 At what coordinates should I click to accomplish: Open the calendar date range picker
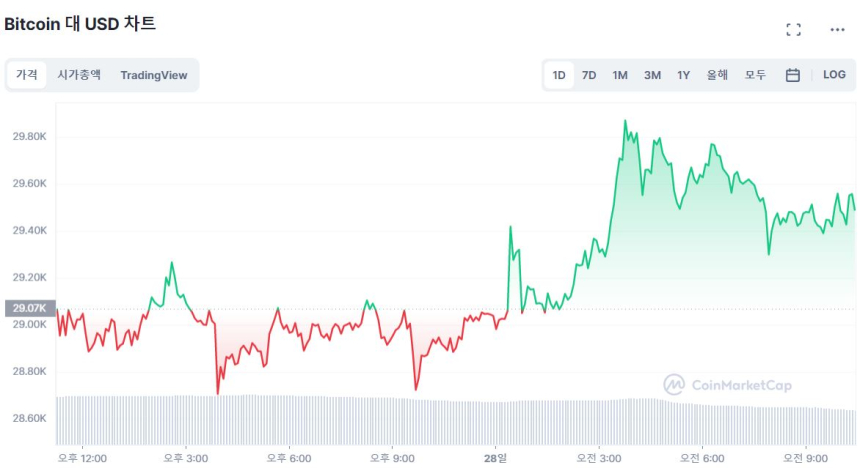coord(792,75)
